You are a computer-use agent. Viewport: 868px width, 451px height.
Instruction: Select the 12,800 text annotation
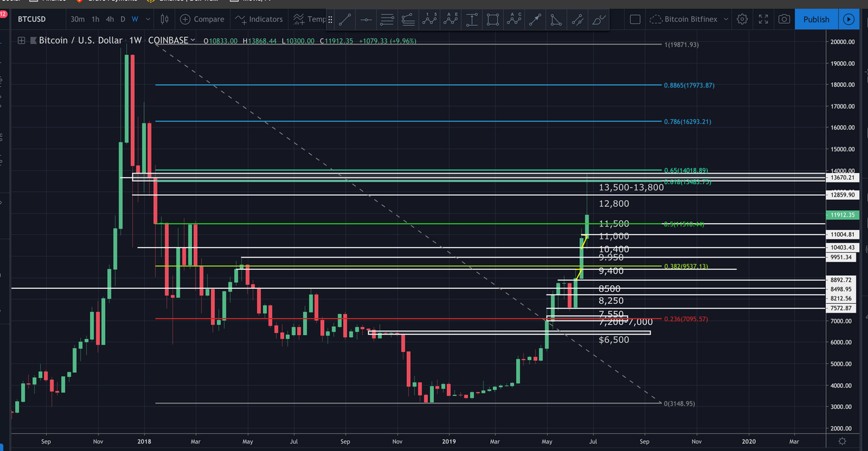click(614, 203)
